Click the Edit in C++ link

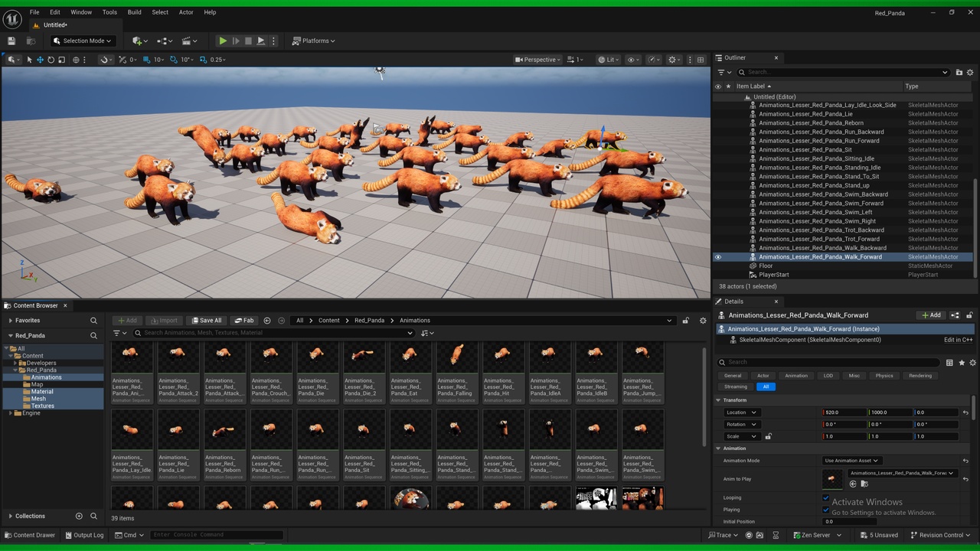(x=958, y=340)
